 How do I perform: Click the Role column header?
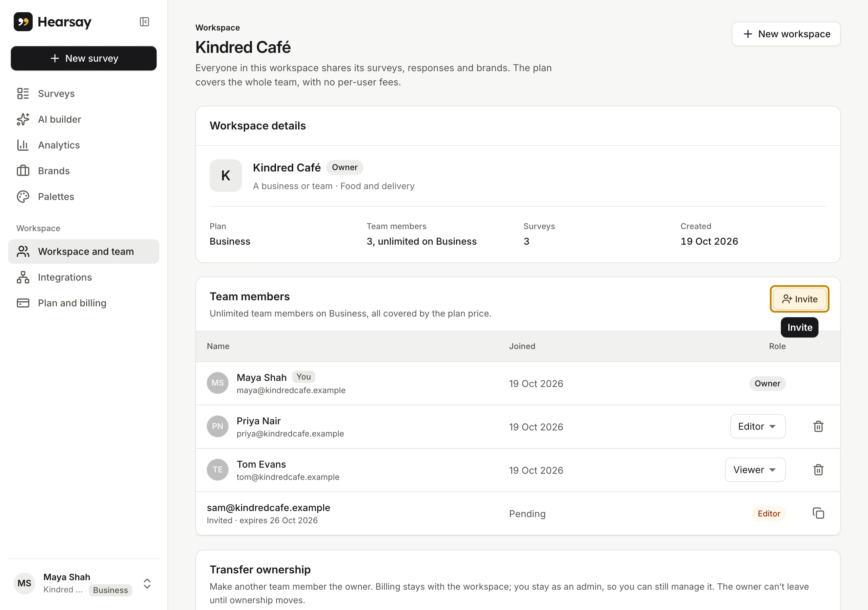coord(777,346)
